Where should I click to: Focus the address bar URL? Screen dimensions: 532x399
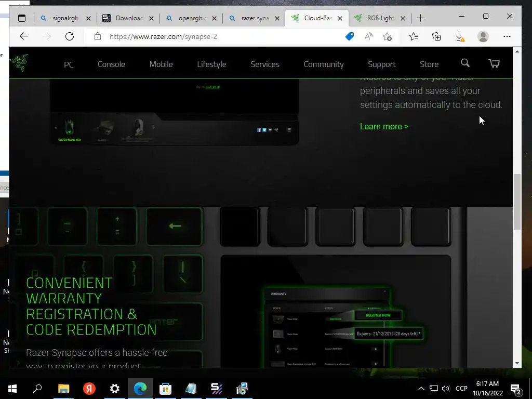(163, 37)
